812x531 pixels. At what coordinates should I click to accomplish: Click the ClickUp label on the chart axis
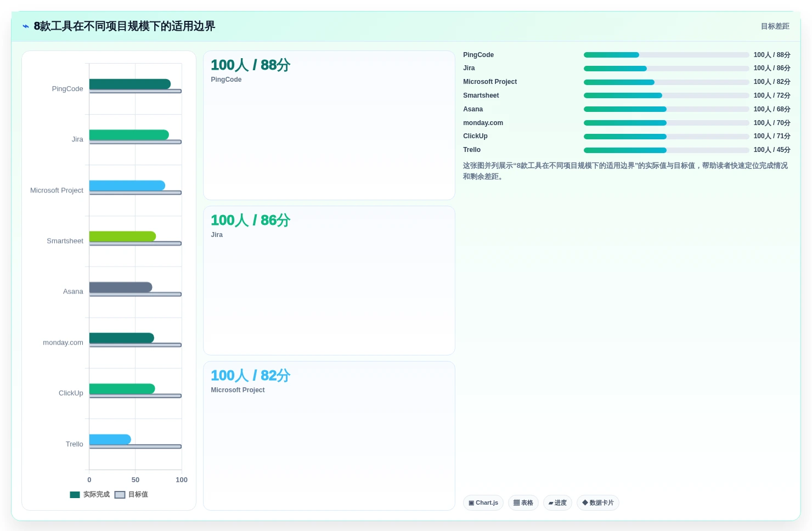click(x=71, y=393)
